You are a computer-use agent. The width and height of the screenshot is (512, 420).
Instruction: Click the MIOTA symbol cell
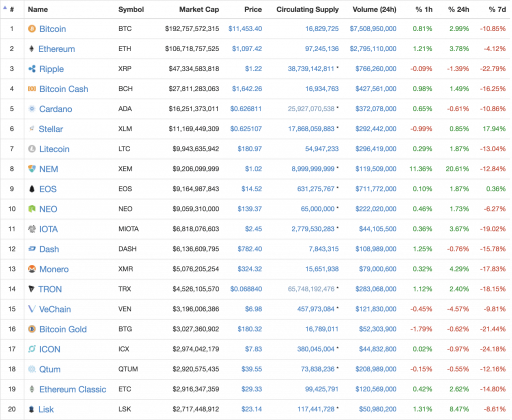pos(128,229)
